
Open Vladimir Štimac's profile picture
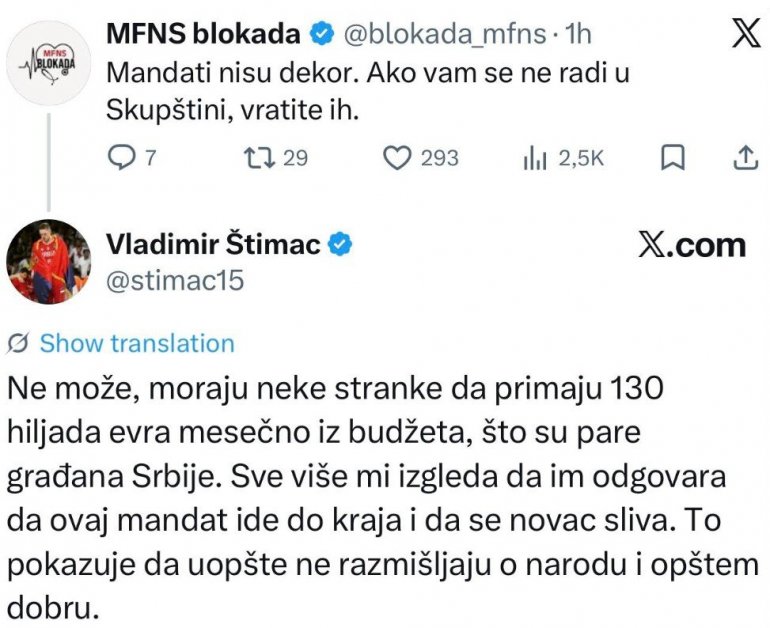pyautogui.click(x=48, y=261)
